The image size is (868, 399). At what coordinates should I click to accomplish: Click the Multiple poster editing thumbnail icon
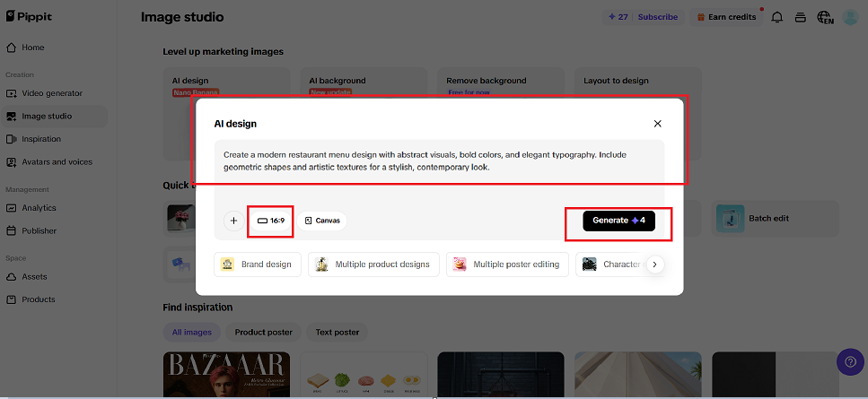(460, 265)
